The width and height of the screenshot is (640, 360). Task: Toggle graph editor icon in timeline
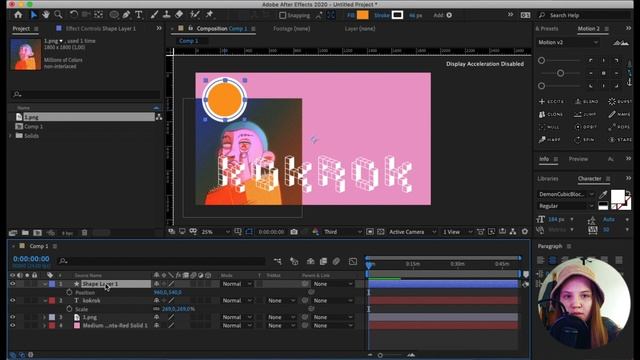(x=353, y=261)
